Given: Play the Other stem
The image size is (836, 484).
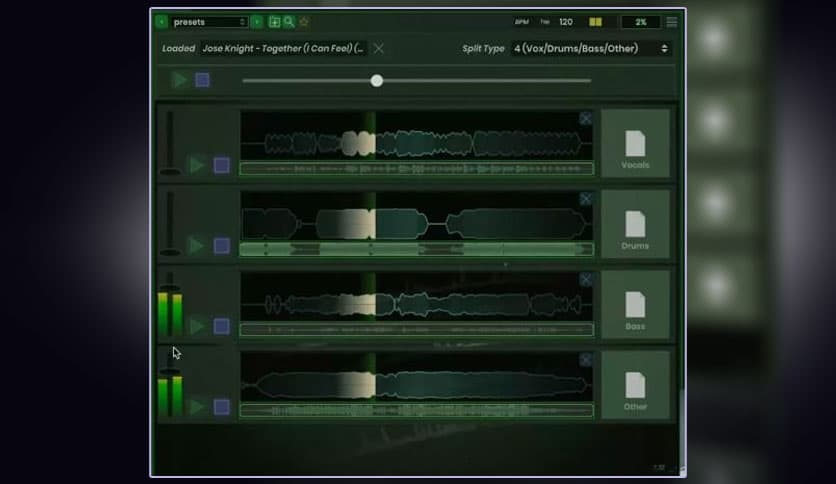Looking at the screenshot, I should [197, 407].
